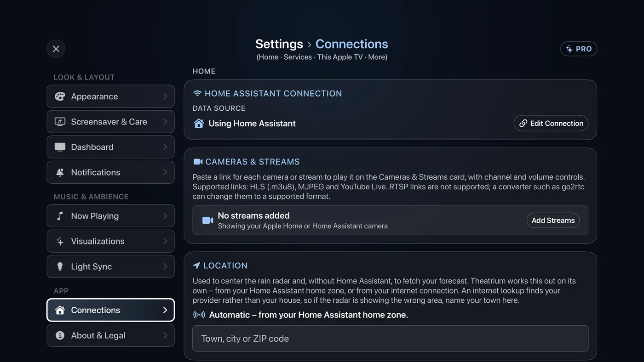This screenshot has height=362, width=644.
Task: Click the Edit Connection button
Action: [x=551, y=123]
